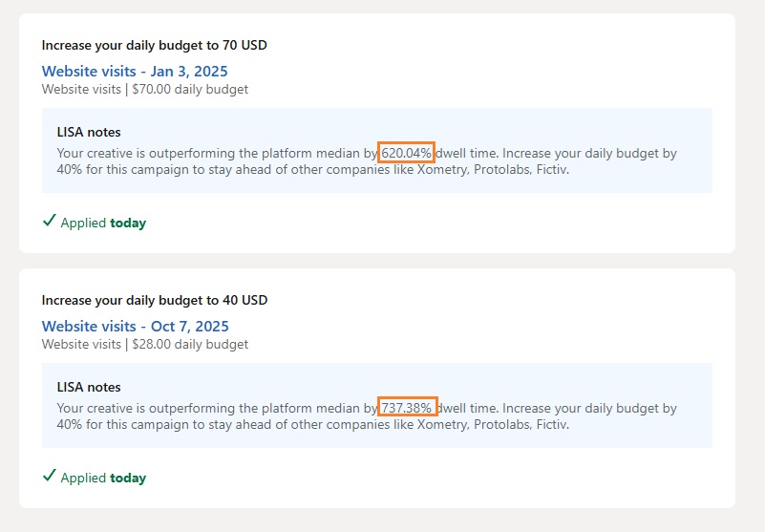Select the highlighted 737.38% value
The height and width of the screenshot is (532, 765).
click(x=407, y=408)
